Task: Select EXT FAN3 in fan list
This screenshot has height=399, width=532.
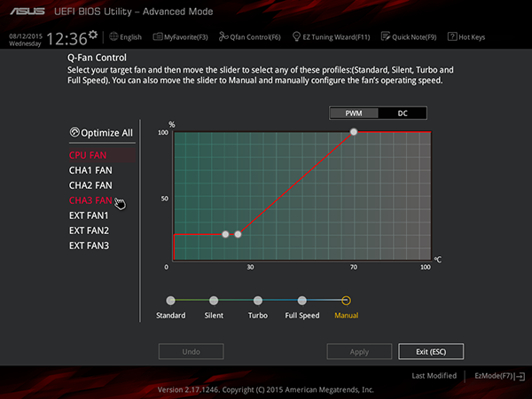Action: 89,246
